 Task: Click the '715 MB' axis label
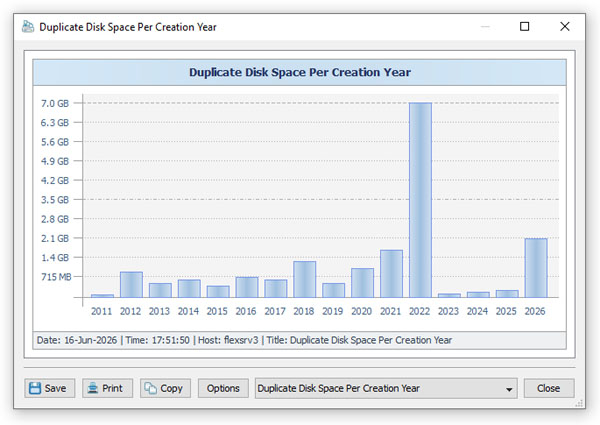click(x=56, y=277)
